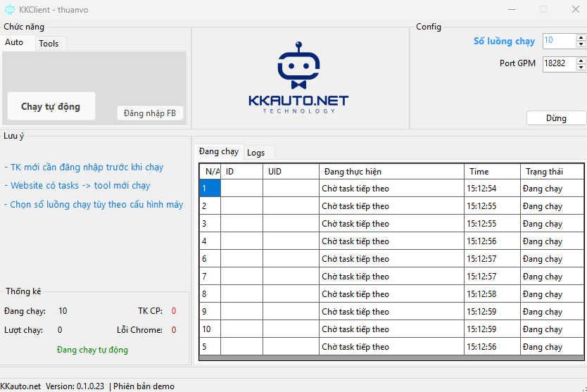Click the Số luồng chạy input field
This screenshot has width=587, height=392.
click(560, 41)
